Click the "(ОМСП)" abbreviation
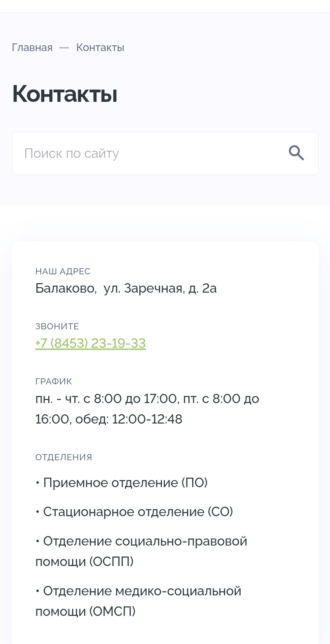Screen dimensions: 330x644 [x=112, y=611]
